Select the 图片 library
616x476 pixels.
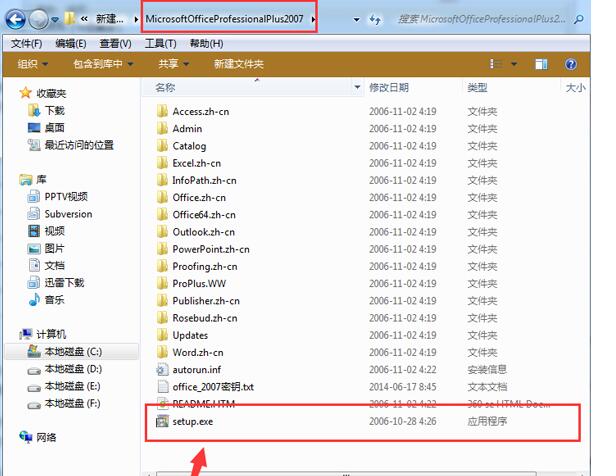point(54,248)
